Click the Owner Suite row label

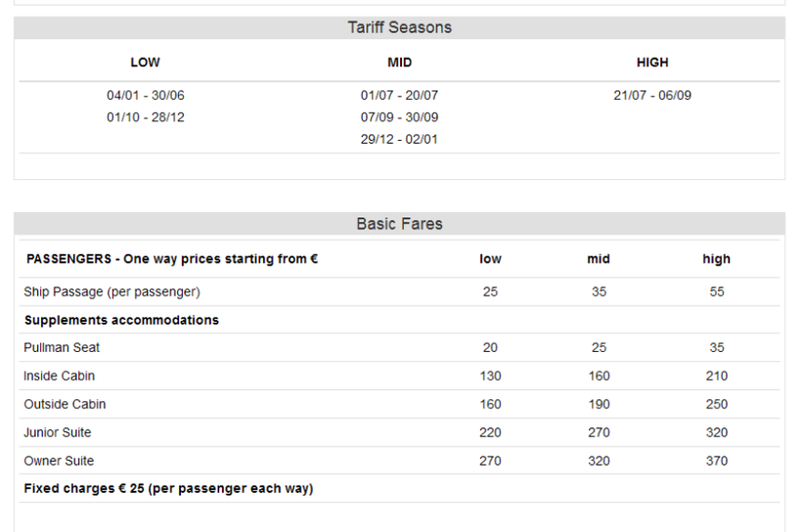[x=59, y=461]
